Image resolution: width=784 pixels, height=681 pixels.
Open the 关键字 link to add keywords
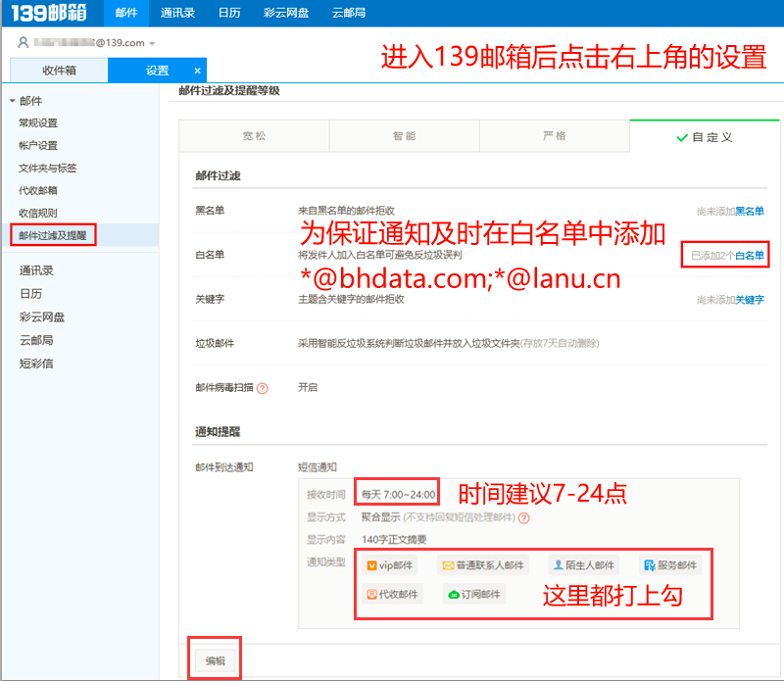coord(750,300)
